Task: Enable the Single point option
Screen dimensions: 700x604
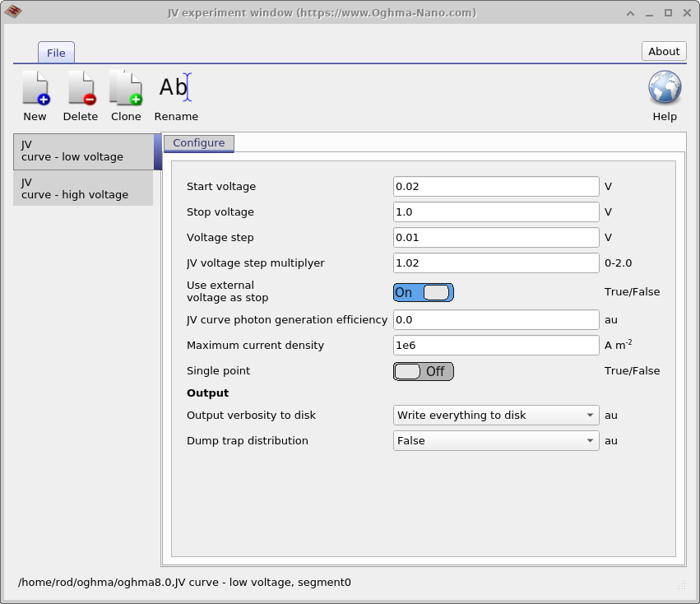Action: click(423, 371)
